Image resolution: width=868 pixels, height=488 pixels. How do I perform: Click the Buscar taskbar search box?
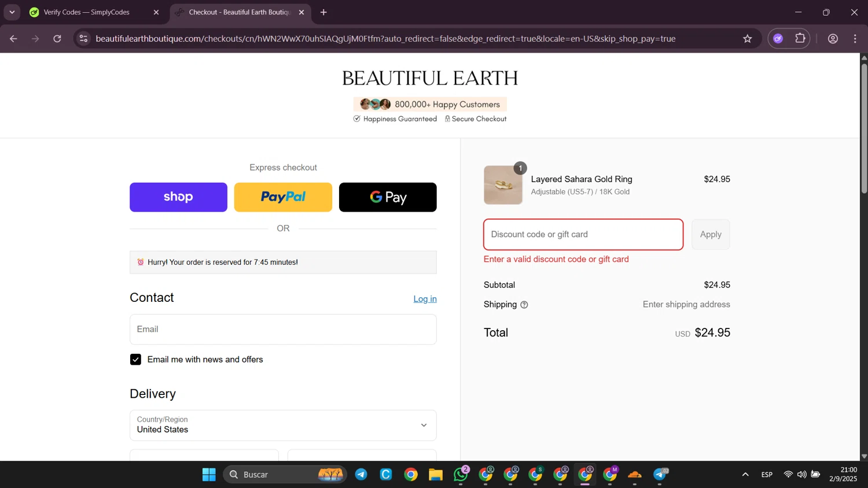coord(285,475)
